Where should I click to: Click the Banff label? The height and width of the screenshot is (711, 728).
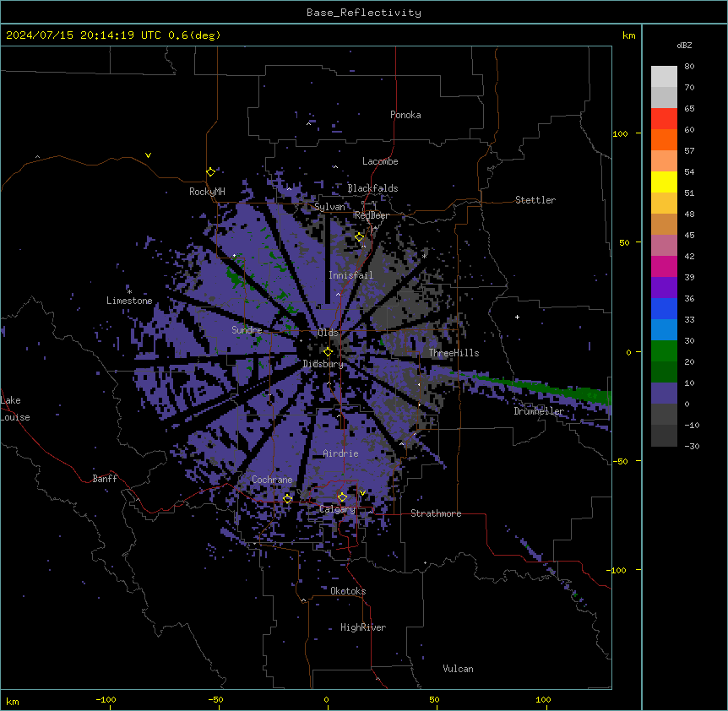(105, 479)
